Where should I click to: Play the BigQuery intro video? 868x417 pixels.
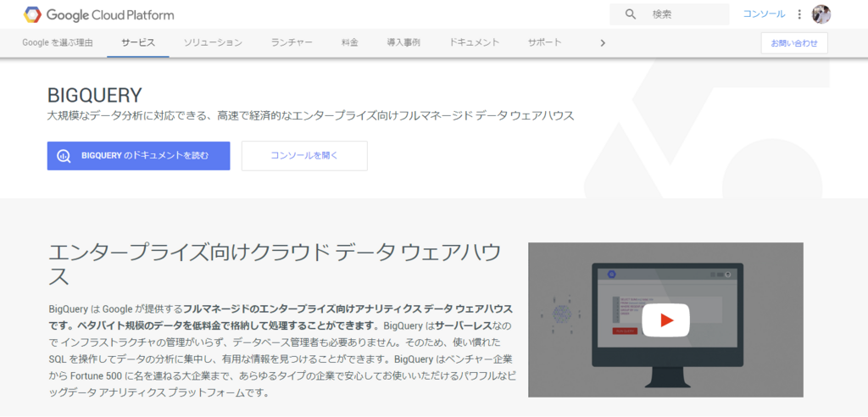(665, 320)
